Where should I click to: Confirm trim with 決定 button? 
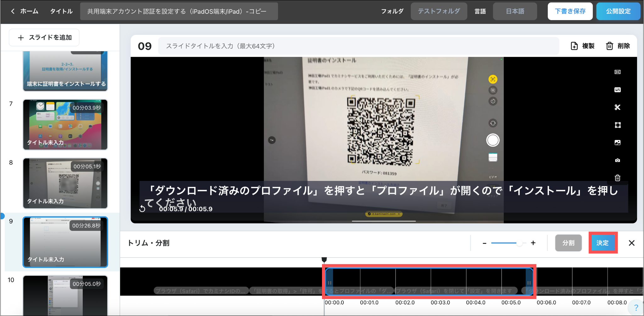pos(602,243)
